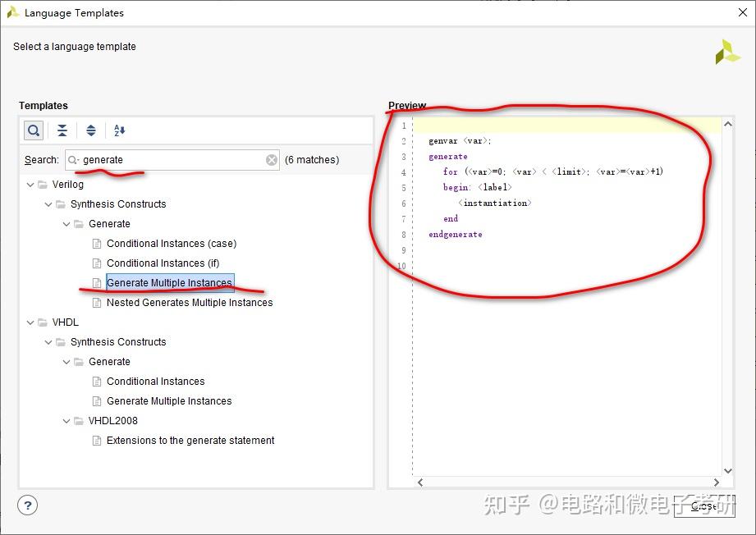The height and width of the screenshot is (535, 756).
Task: Open search options via magnifier dropdown
Action: point(71,159)
